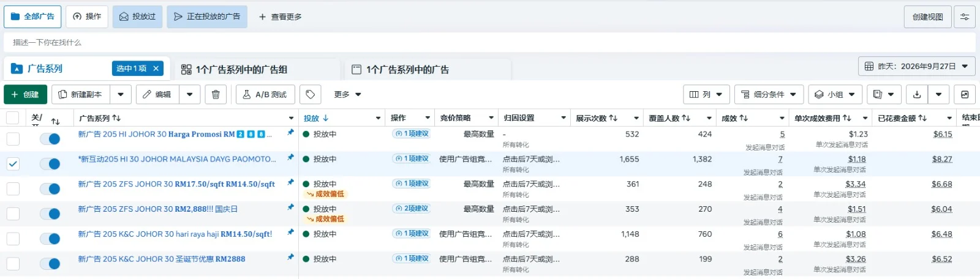Open the 细分条件 breakdown dropdown

coord(769,94)
